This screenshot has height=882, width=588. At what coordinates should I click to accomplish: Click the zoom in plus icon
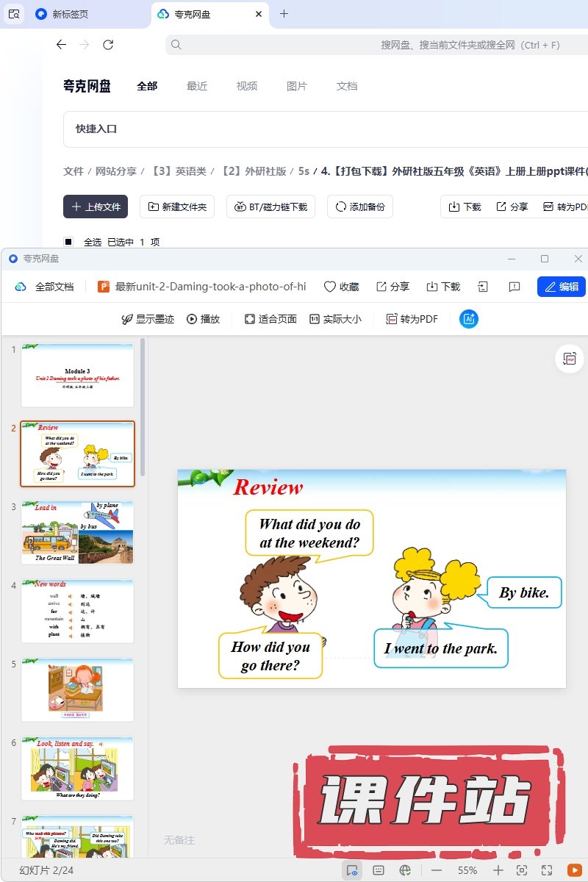coord(498,870)
